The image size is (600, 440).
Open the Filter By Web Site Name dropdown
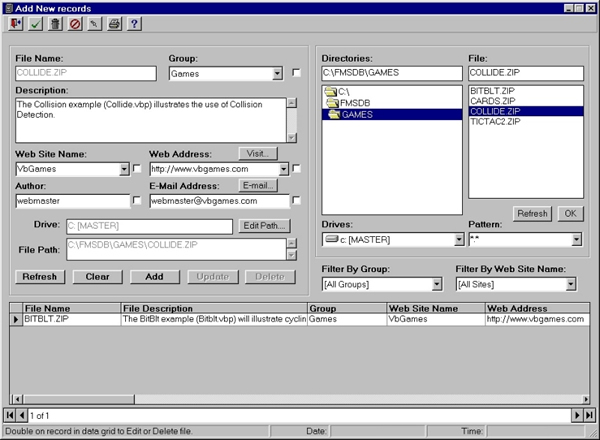click(570, 284)
